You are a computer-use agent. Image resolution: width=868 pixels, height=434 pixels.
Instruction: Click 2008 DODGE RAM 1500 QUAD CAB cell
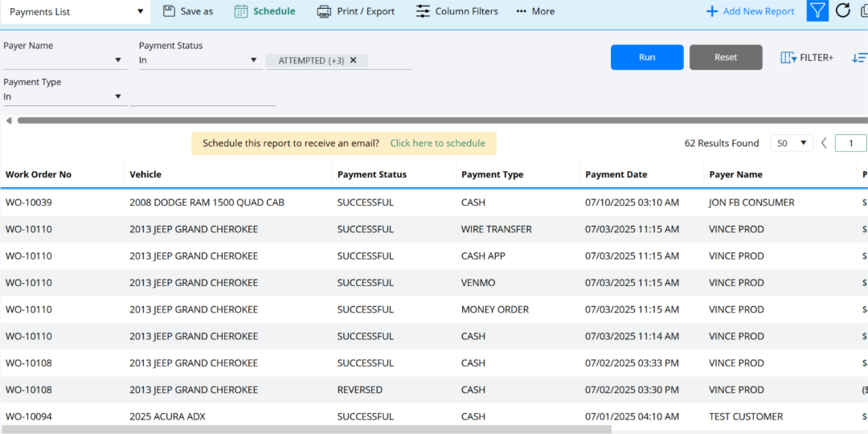tap(207, 203)
